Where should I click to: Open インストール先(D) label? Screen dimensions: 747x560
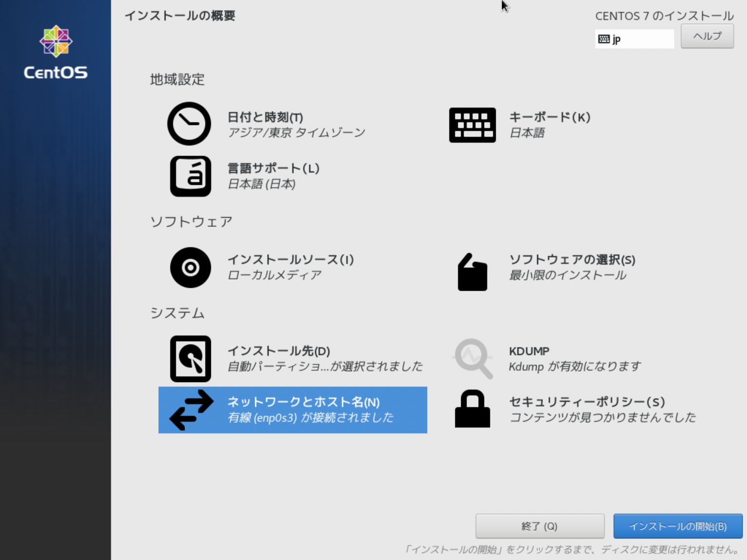tap(279, 351)
